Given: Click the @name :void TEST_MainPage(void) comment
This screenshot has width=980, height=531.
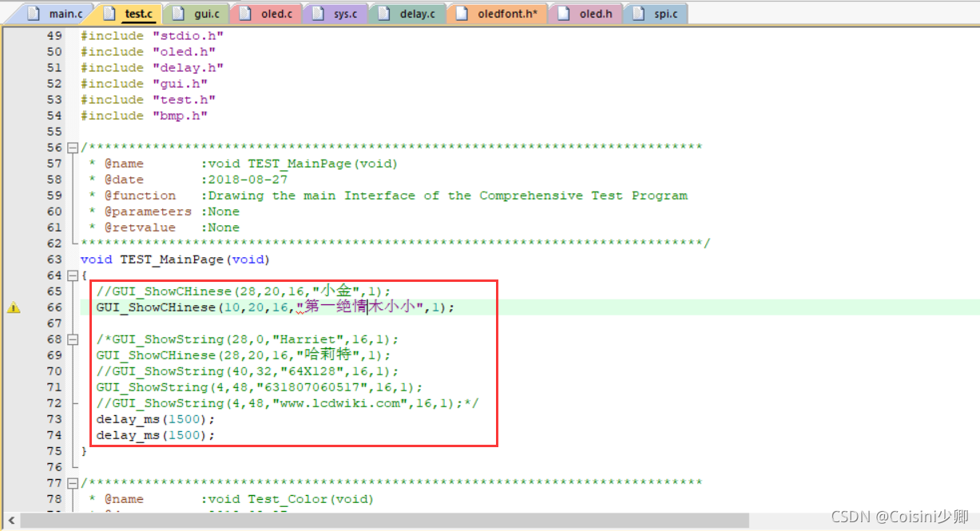Looking at the screenshot, I should coord(243,164).
